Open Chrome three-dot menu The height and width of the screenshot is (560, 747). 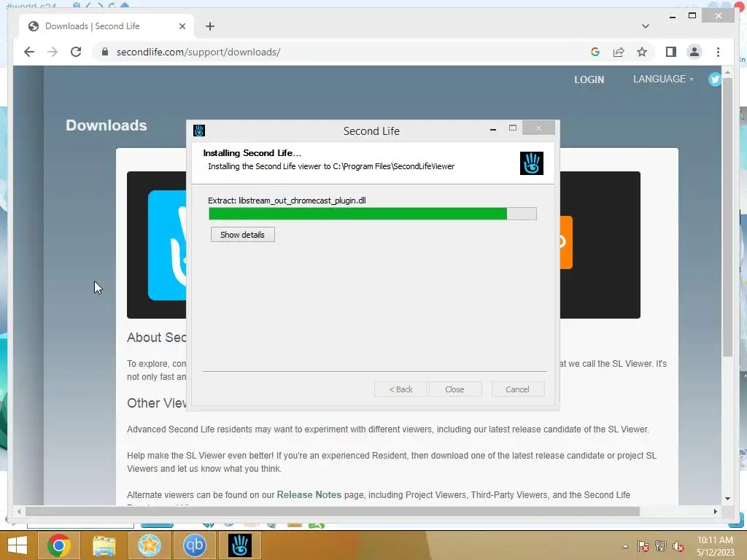[x=718, y=52]
